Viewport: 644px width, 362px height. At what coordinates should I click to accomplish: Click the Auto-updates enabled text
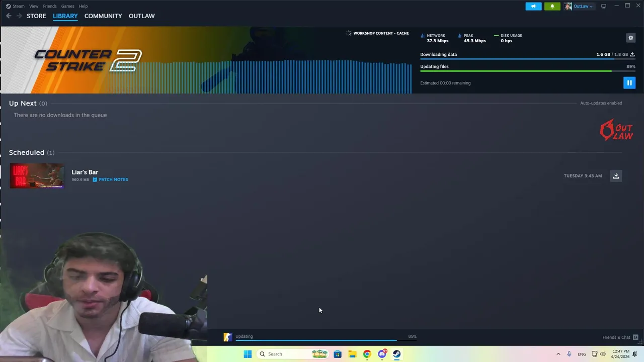[x=601, y=103]
